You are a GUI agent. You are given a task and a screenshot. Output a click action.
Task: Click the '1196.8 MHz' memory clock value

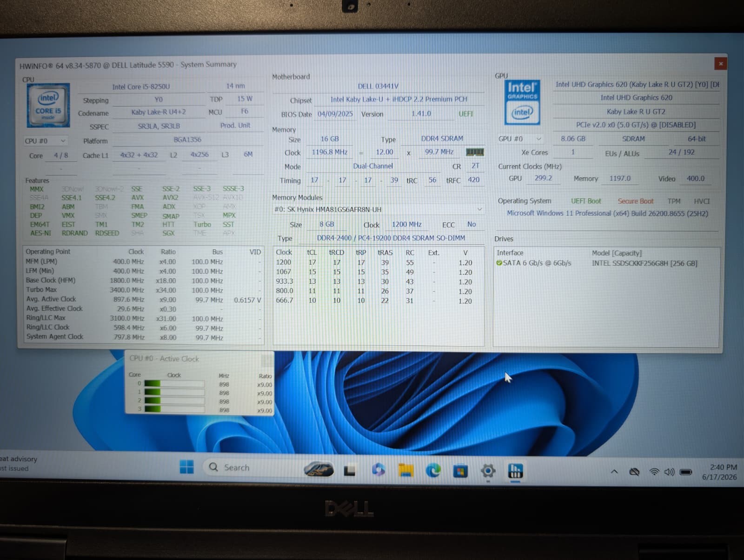point(330,152)
